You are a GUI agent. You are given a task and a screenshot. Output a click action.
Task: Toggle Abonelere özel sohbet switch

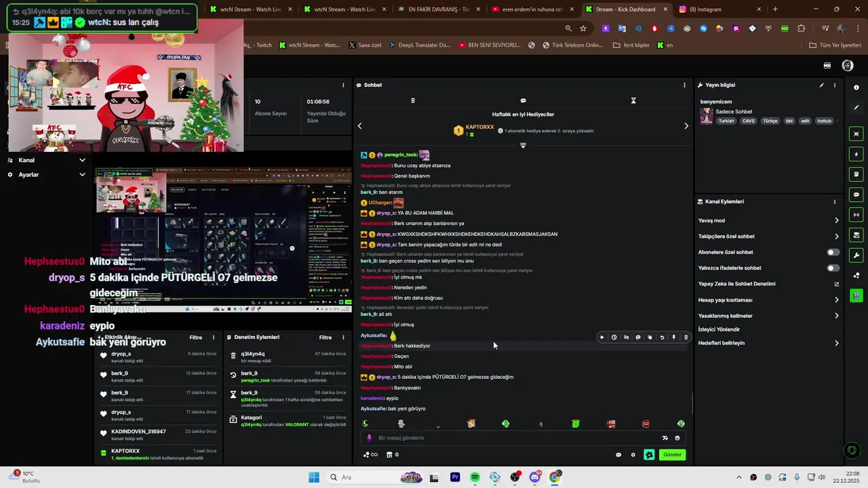[833, 252]
